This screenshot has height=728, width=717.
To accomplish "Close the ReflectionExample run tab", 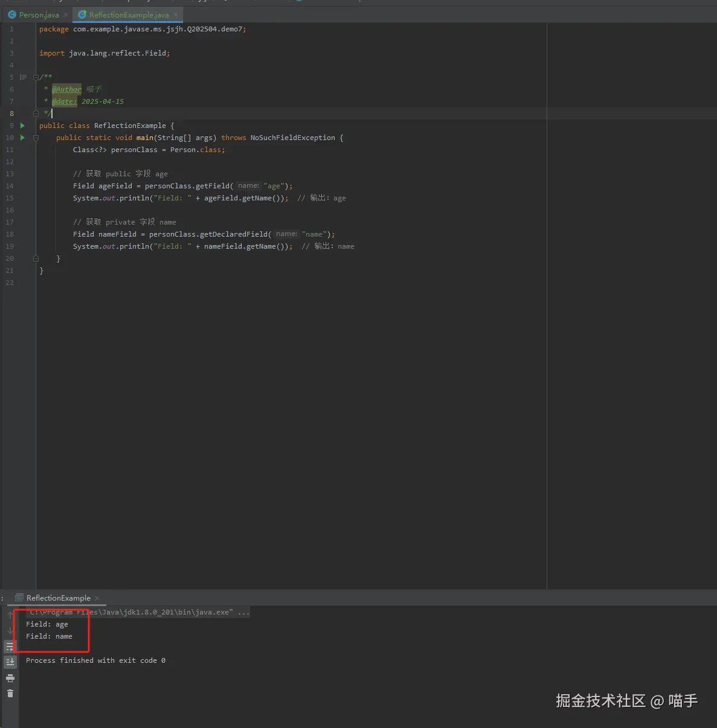I will click(x=97, y=598).
